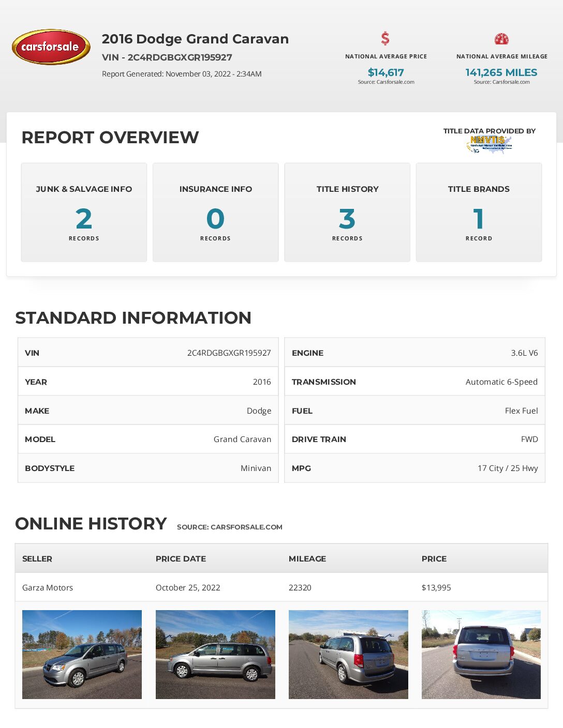Viewport: 563px width, 728px height.
Task: Click the TITLE DATA PROVIDED BY label
Action: click(490, 131)
